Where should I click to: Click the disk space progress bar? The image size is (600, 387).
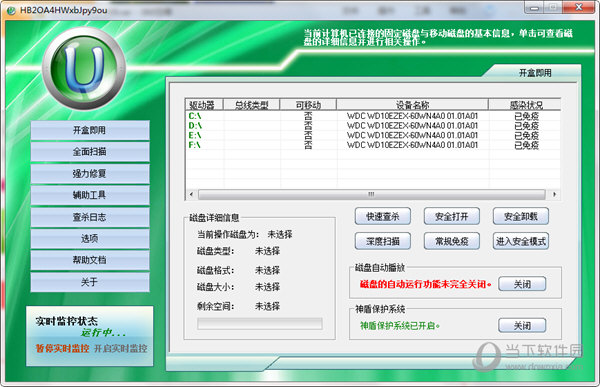260,324
